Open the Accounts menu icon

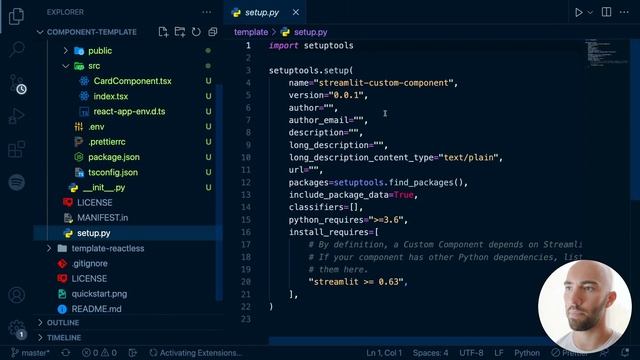[16, 295]
